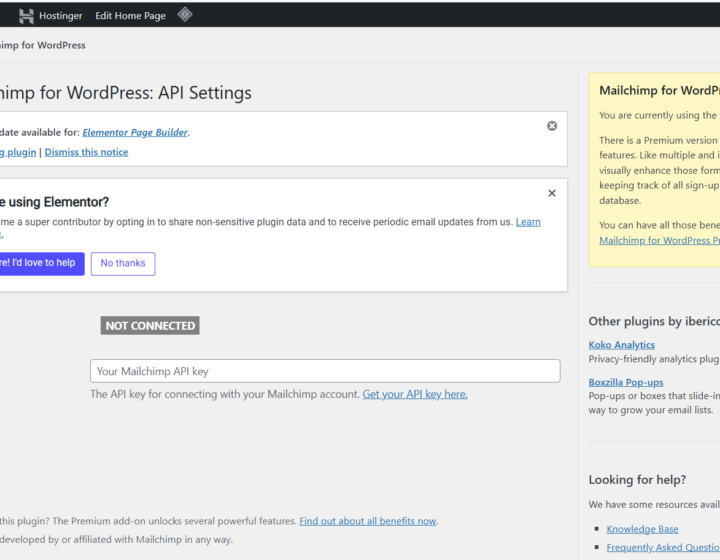Open the Hostinger menu item label
Image resolution: width=720 pixels, height=560 pixels.
tap(60, 16)
